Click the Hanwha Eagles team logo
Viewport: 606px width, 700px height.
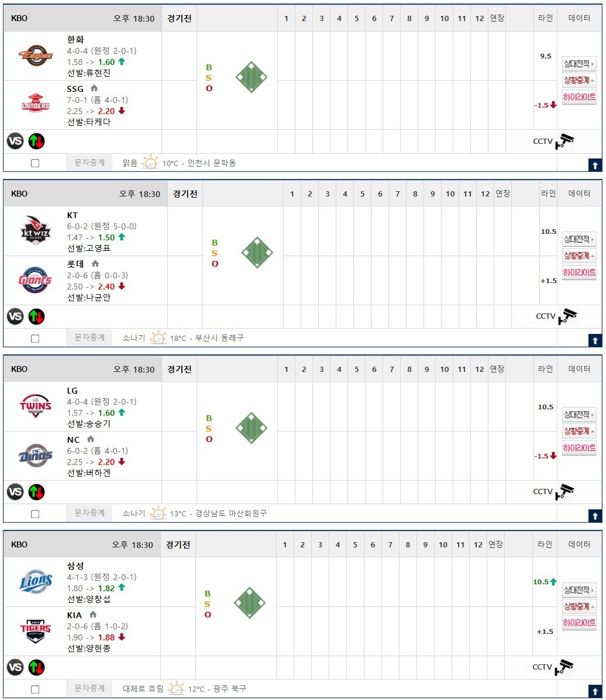35,55
